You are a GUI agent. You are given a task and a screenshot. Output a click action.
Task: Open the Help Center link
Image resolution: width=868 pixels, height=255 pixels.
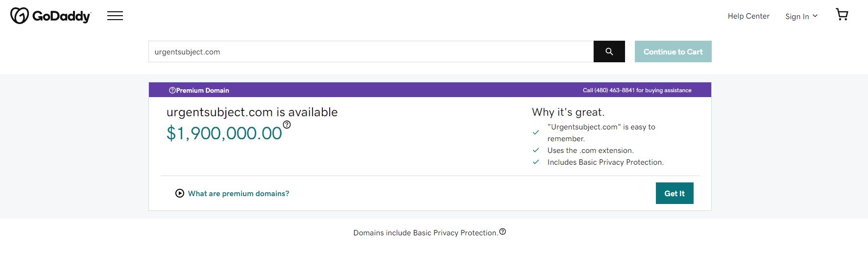pos(748,16)
